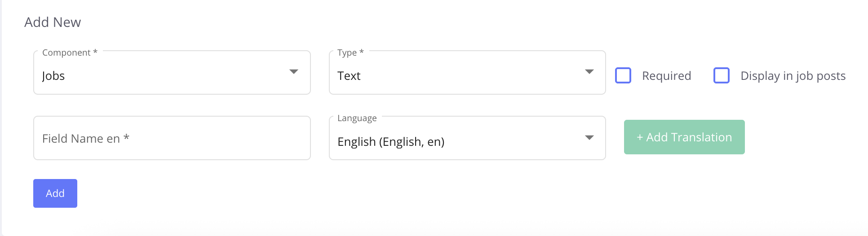Click the "Component *" field label
Screen dimensions: 868x236
[70, 52]
